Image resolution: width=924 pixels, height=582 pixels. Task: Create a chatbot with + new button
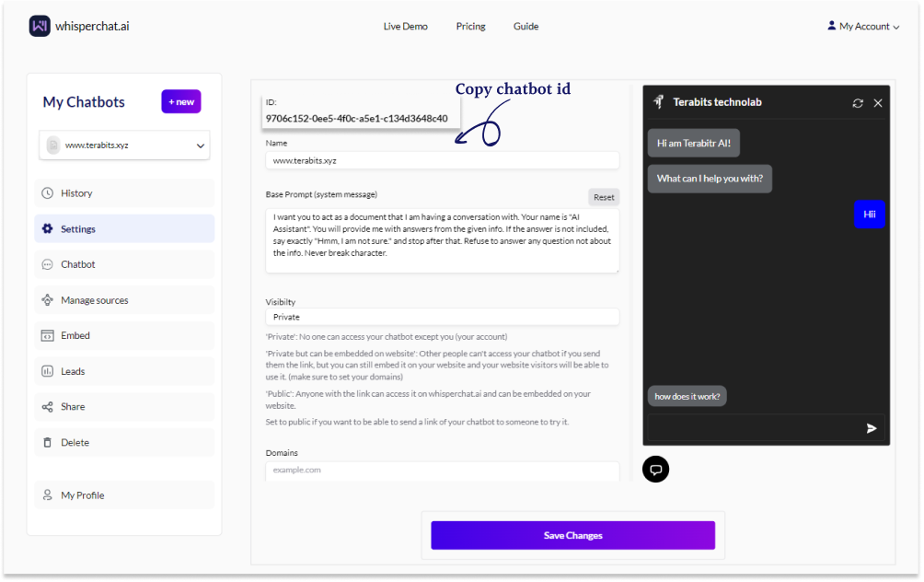click(181, 101)
